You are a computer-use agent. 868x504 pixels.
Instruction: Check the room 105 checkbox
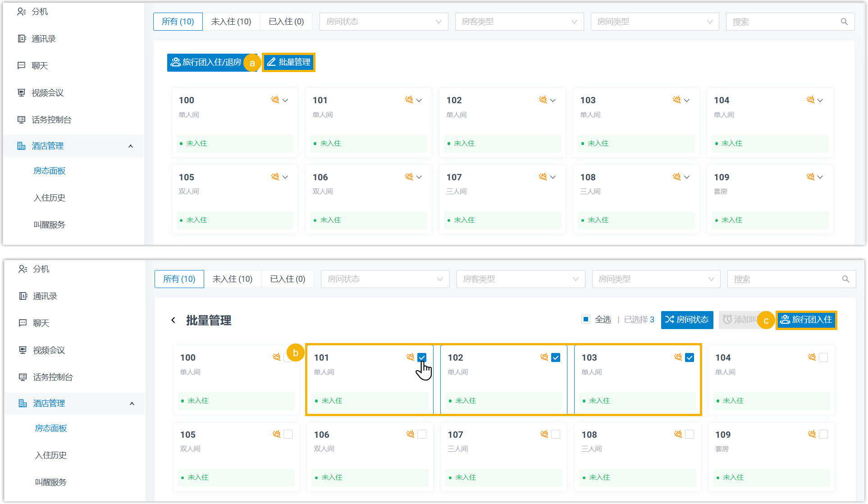288,434
